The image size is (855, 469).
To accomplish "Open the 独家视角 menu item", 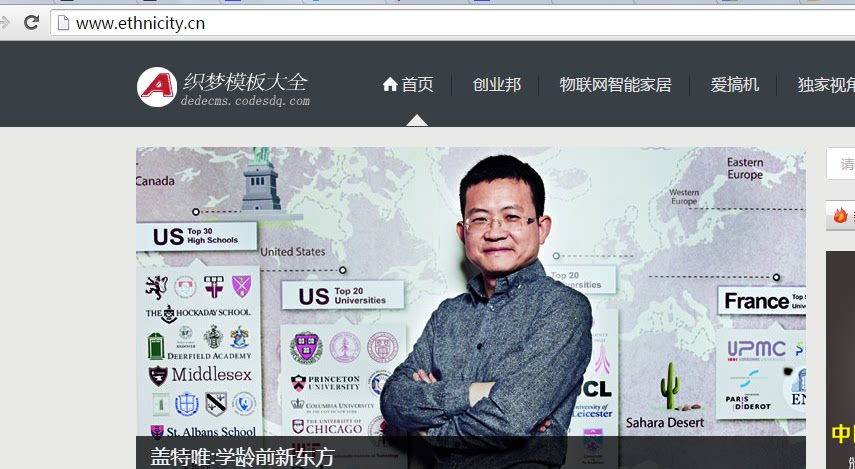I will tap(826, 85).
